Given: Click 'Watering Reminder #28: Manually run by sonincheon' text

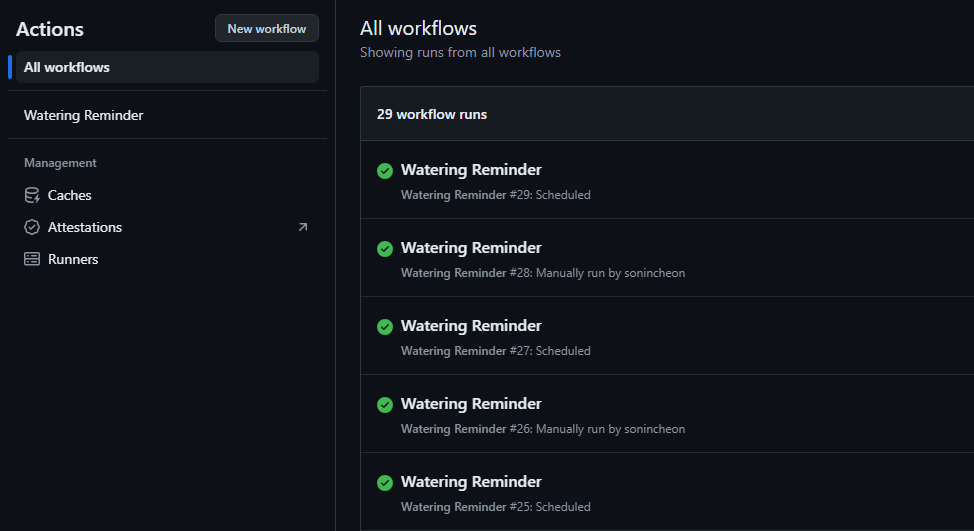Looking at the screenshot, I should click(x=543, y=273).
